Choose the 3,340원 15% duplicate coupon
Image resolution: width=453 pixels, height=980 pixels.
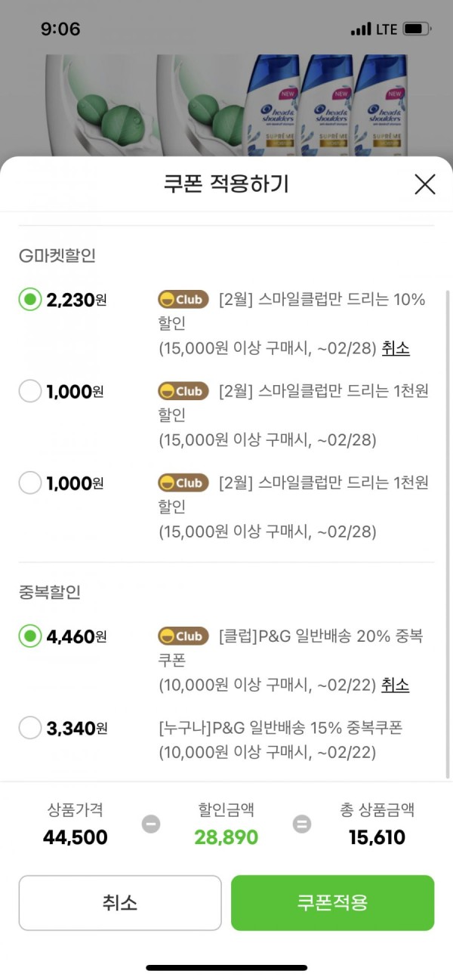pos(30,728)
